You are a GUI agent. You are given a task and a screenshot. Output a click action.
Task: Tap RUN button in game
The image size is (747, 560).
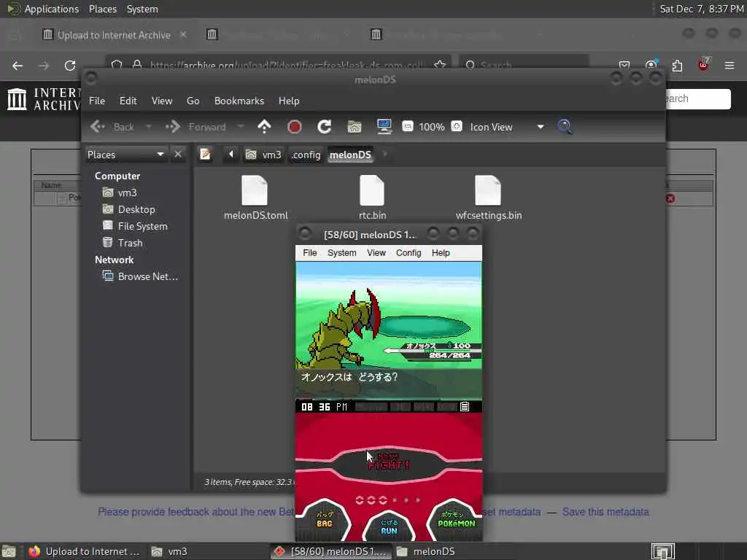pos(389,526)
